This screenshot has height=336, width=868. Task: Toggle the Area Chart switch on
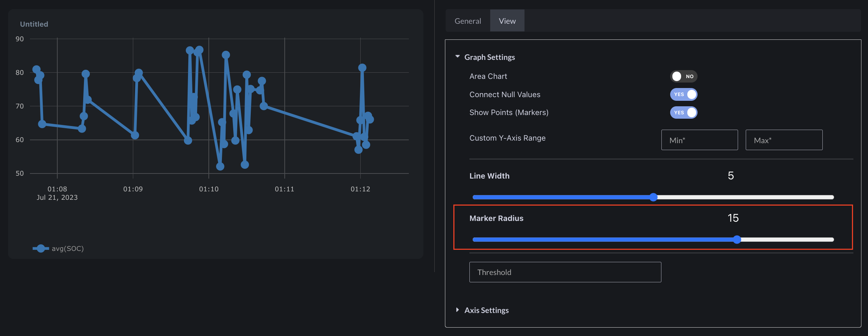pyautogui.click(x=683, y=76)
